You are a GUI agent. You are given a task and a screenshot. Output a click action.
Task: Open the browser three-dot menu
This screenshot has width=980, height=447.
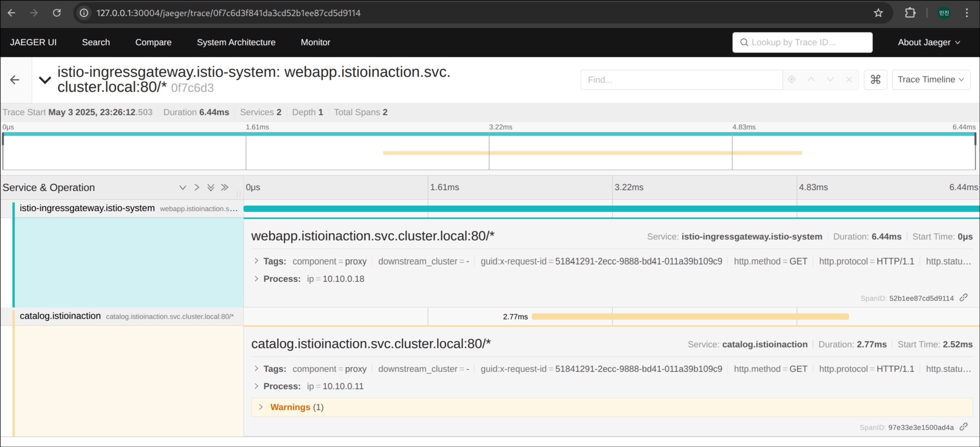[x=967, y=13]
